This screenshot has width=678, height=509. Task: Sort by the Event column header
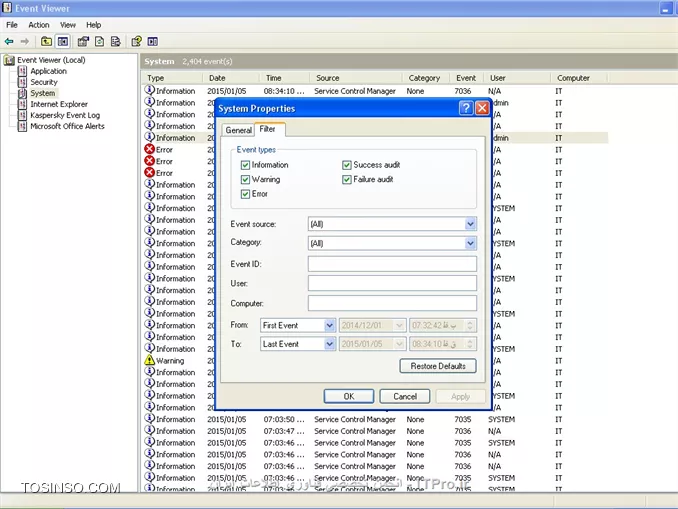(467, 78)
